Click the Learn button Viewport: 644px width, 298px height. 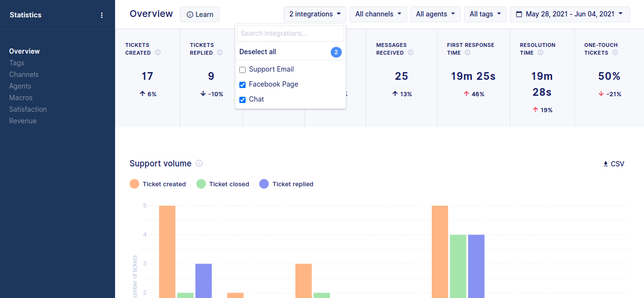(200, 15)
